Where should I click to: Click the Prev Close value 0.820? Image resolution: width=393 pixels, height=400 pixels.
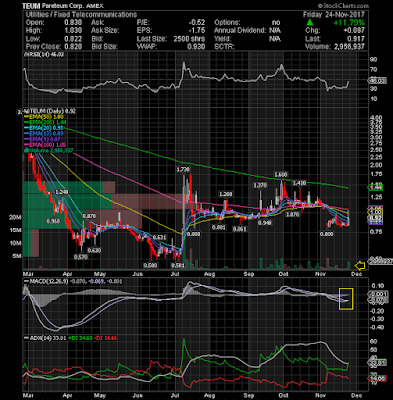click(x=73, y=46)
